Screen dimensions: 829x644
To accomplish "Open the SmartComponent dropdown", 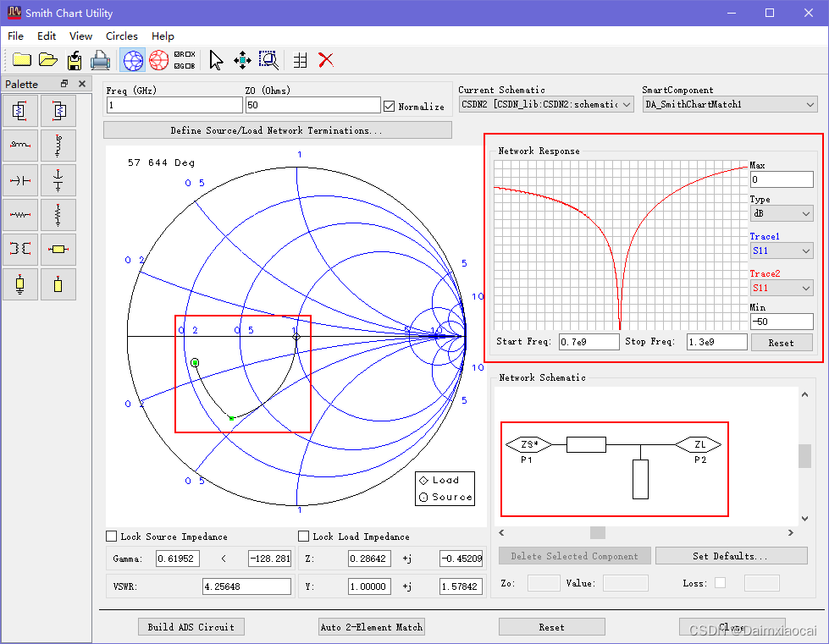I will (730, 104).
